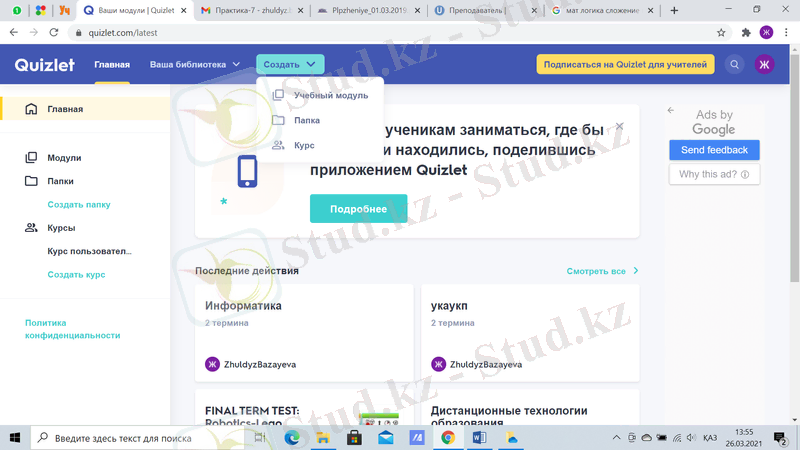Open the Курс пользовател... sidebar item
Image resolution: width=800 pixels, height=450 pixels.
(x=89, y=251)
